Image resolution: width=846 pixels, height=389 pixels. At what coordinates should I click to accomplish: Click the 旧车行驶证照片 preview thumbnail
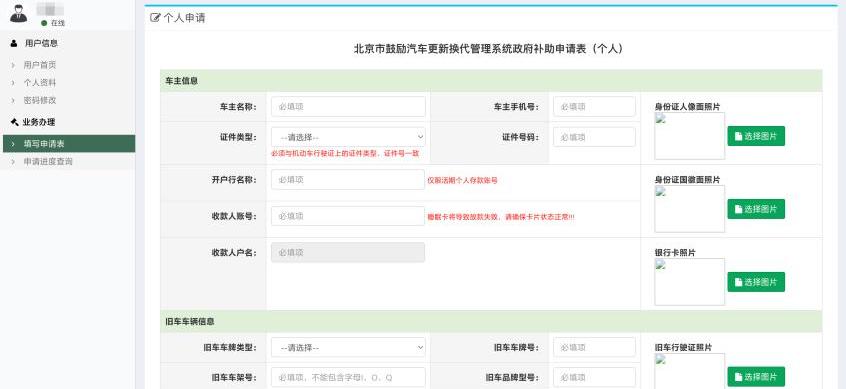tap(690, 371)
